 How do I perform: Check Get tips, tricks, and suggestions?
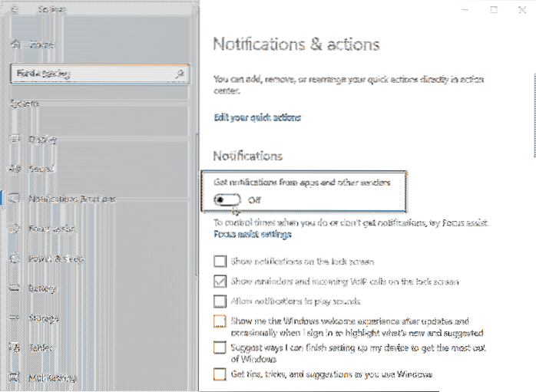pos(220,374)
